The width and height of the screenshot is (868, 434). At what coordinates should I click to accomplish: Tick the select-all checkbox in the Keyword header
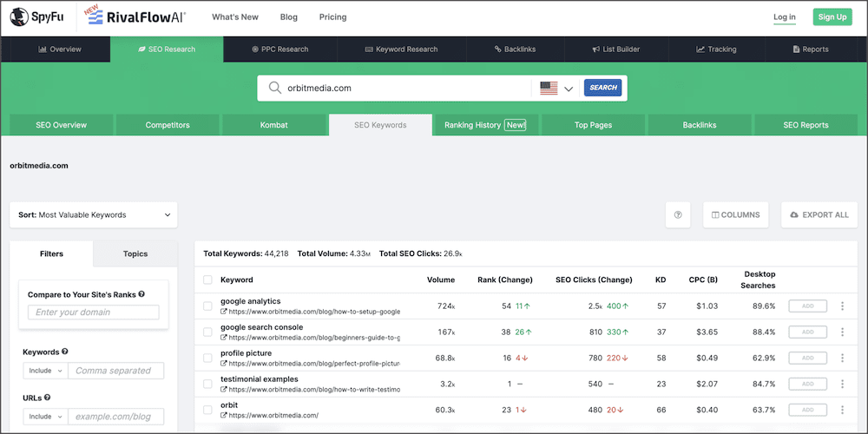point(207,280)
